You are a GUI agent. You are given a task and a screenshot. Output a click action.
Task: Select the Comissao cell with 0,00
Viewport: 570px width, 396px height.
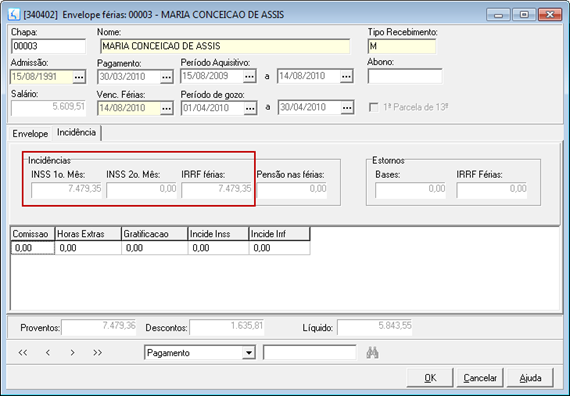tap(33, 248)
